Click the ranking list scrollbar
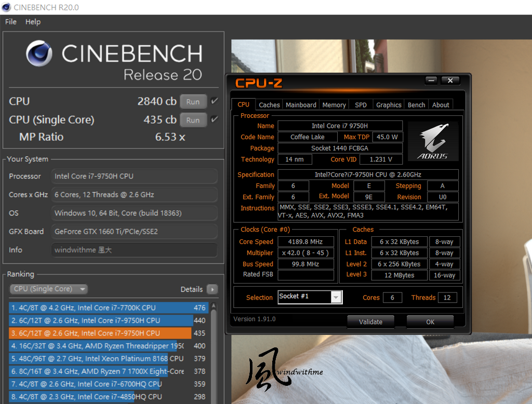The image size is (532, 404). tap(214, 353)
